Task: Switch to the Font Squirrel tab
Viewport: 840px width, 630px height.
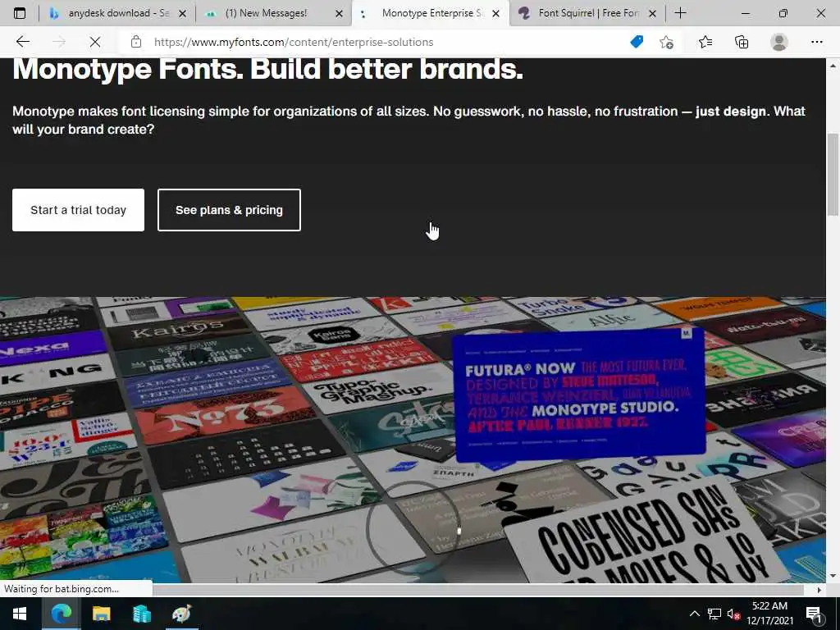Action: 587,13
